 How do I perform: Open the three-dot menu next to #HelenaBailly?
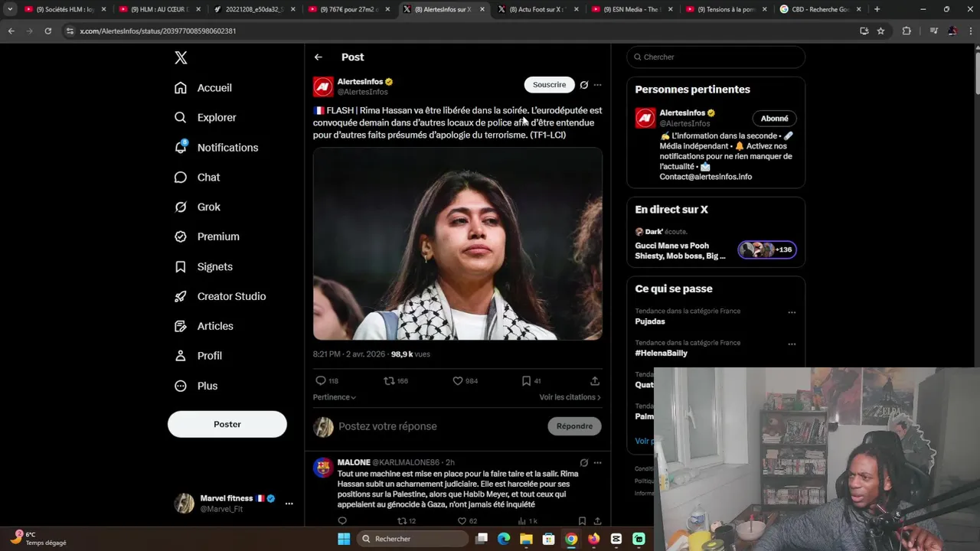tap(792, 344)
